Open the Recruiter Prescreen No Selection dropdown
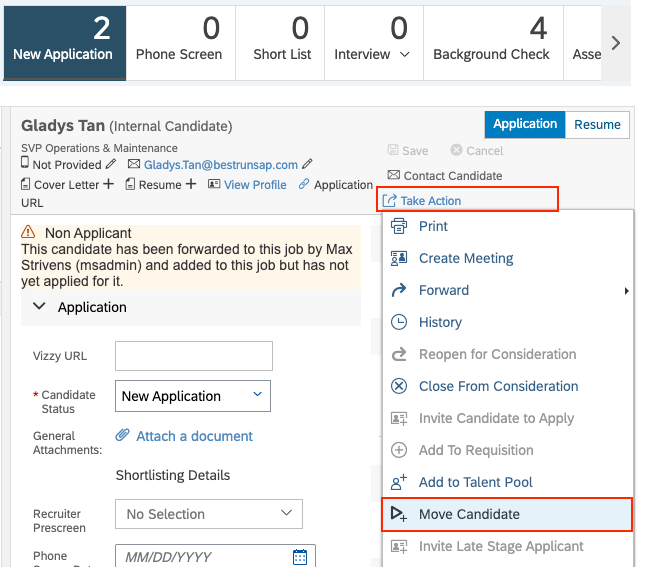The image size is (652, 567). 209,514
